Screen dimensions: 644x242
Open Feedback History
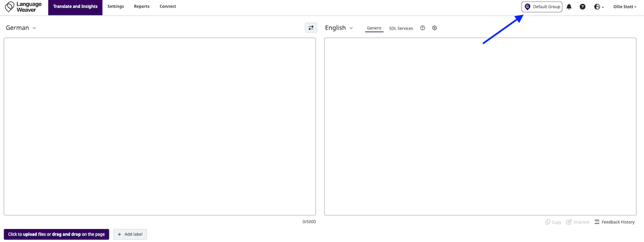[614, 222]
